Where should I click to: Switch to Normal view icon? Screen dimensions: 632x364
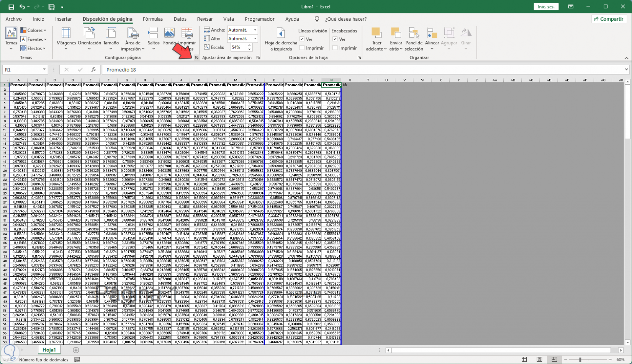(524, 359)
